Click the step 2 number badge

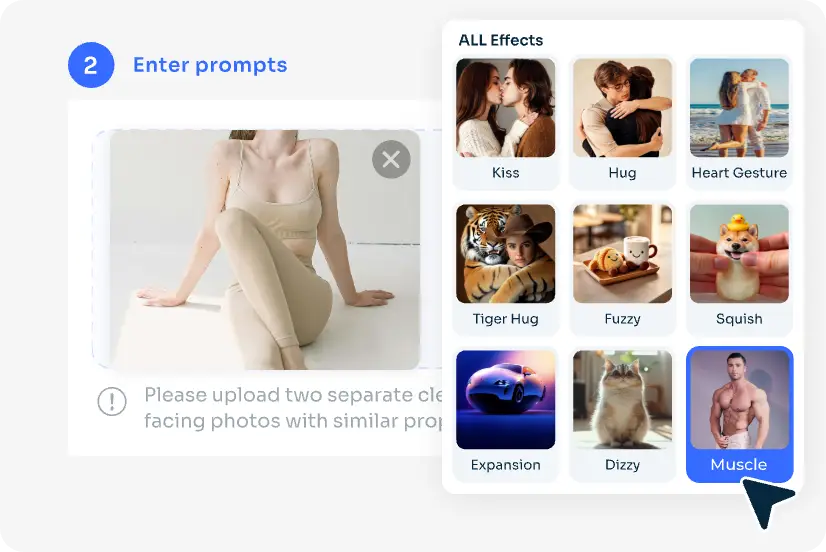click(x=91, y=65)
